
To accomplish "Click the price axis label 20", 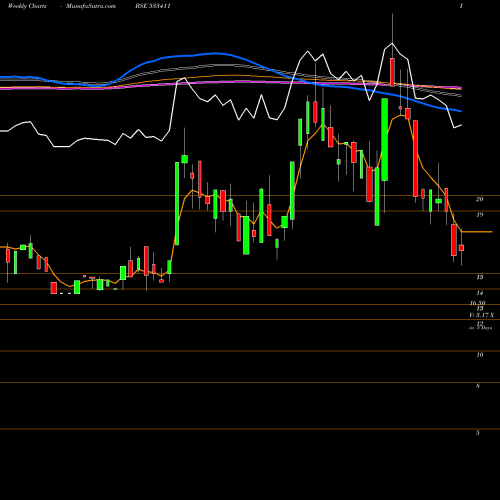I will pos(479,199).
